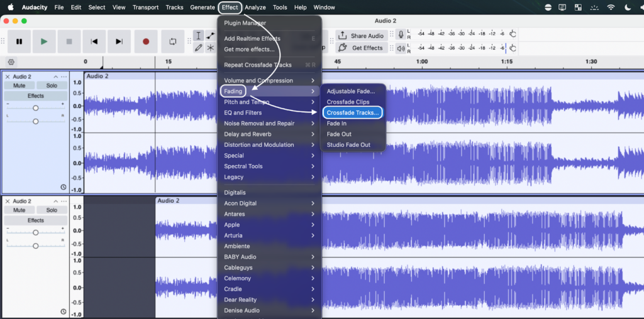
Task: Click the playback meter speaker icon
Action: 401,48
